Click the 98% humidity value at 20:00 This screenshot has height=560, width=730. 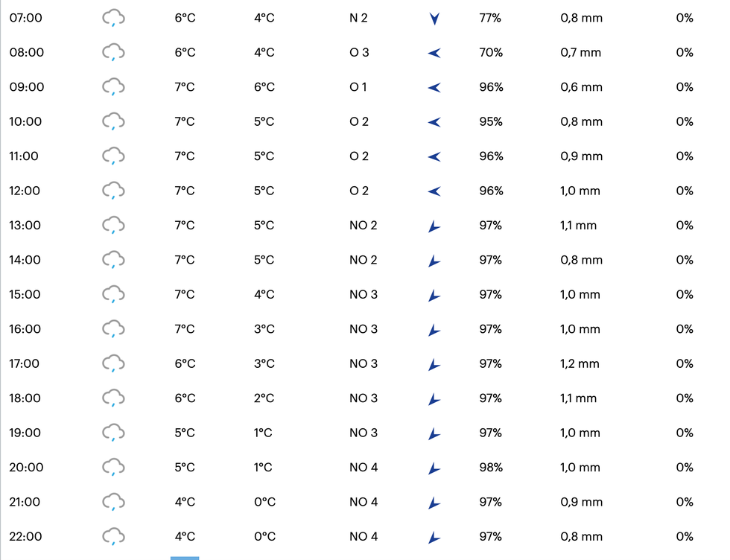tap(491, 468)
